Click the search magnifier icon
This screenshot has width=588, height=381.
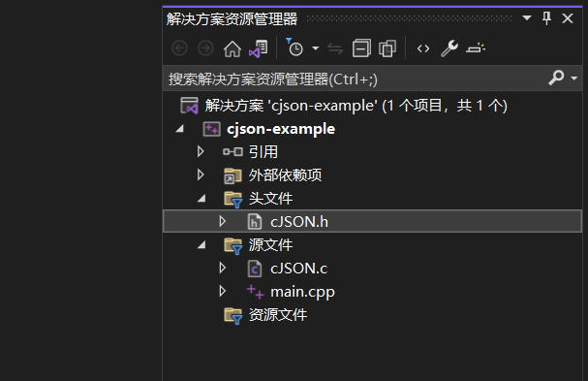(x=556, y=78)
